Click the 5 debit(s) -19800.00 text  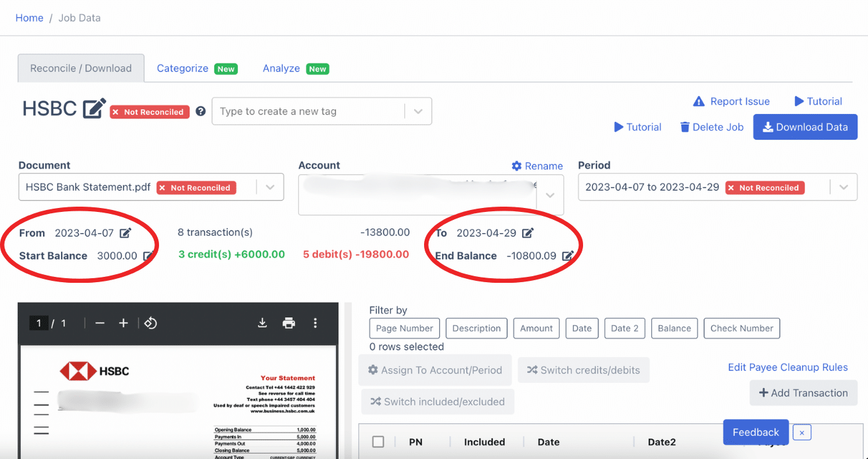click(x=356, y=254)
